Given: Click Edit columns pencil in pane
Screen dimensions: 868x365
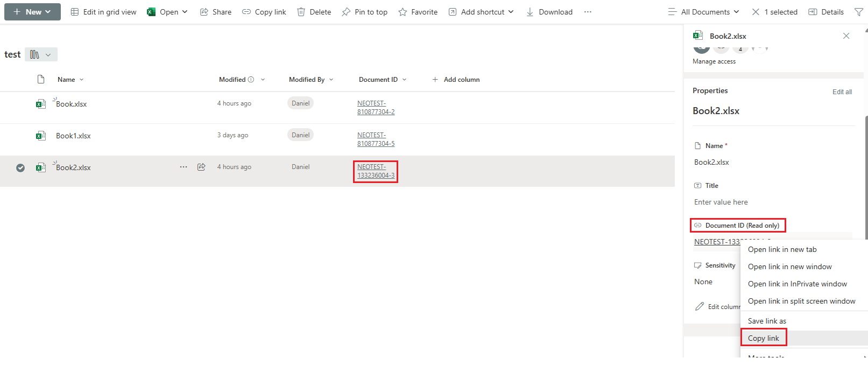Looking at the screenshot, I should coord(700,306).
